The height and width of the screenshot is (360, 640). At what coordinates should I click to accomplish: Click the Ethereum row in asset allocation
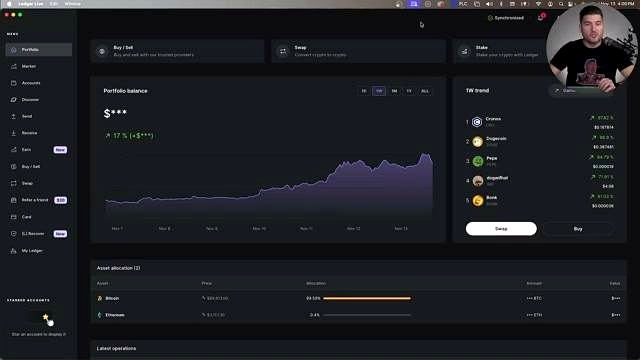(x=358, y=315)
